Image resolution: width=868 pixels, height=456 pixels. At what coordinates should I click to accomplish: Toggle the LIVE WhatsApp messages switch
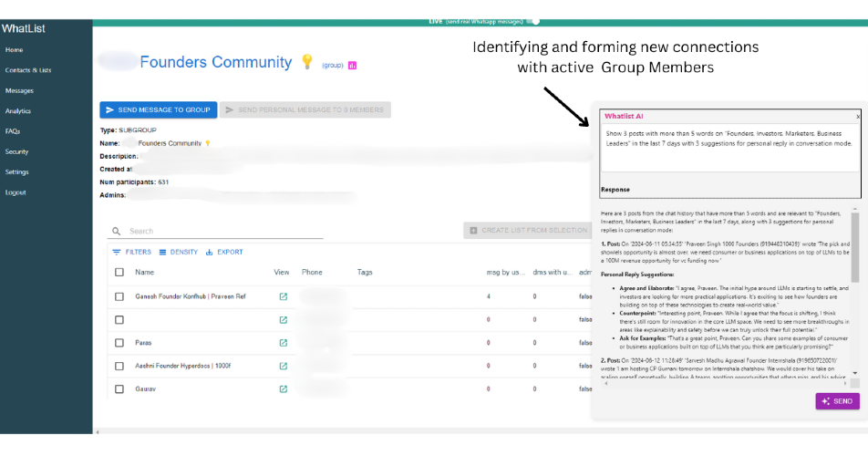tap(532, 22)
